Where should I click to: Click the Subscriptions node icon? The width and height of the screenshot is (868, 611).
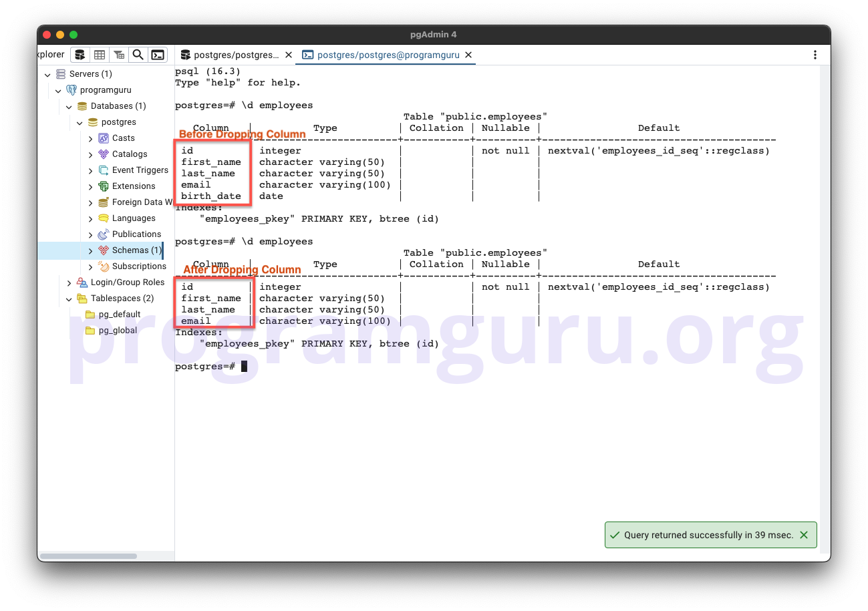tap(104, 266)
